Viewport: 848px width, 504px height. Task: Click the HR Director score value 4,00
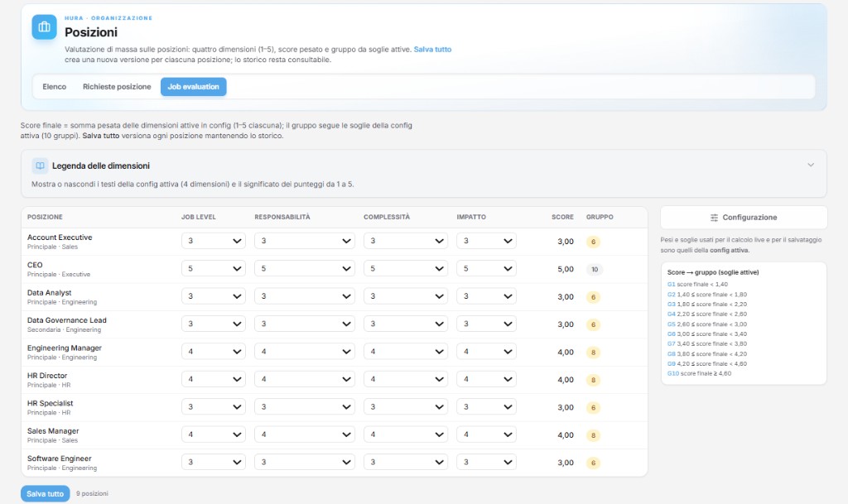click(x=566, y=380)
